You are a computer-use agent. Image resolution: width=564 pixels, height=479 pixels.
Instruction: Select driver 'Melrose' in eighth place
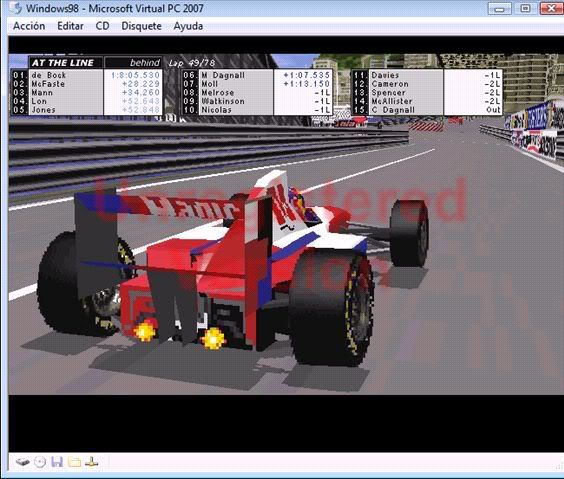218,92
